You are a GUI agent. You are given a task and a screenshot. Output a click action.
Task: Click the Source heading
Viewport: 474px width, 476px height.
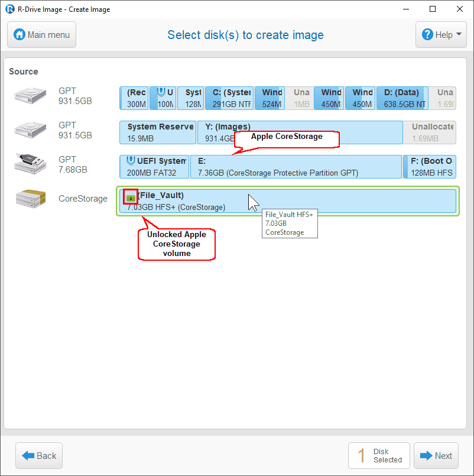click(x=24, y=72)
